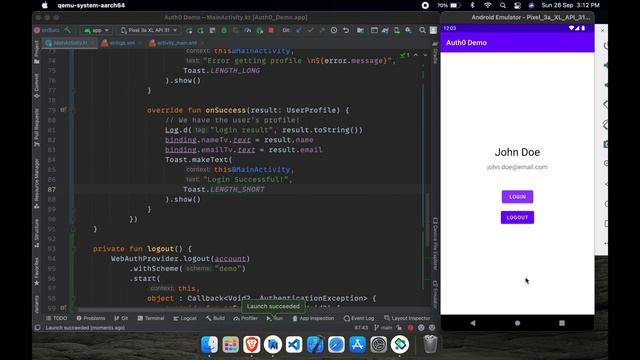Switch to the MainActivity.kt editor tab
Viewport: 640px width, 360px height.
[70, 43]
